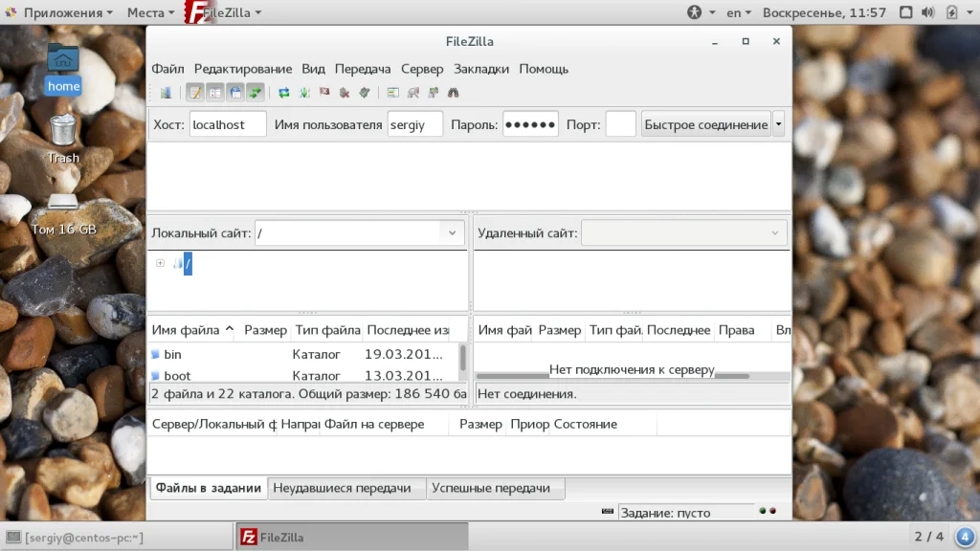The width and height of the screenshot is (980, 551).
Task: Open the Вид menu
Action: pos(313,69)
